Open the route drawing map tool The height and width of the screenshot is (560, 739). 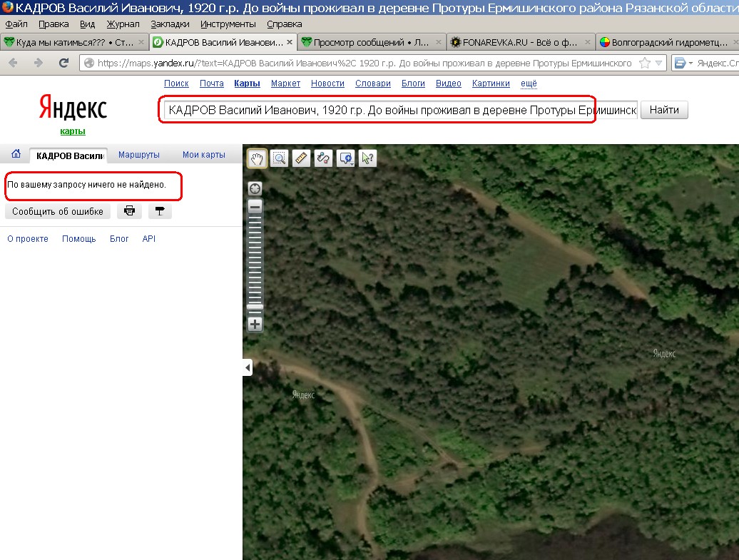323,158
